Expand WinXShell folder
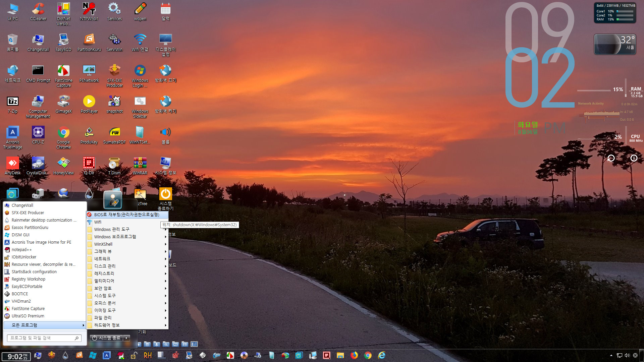The image size is (644, 362). [127, 244]
